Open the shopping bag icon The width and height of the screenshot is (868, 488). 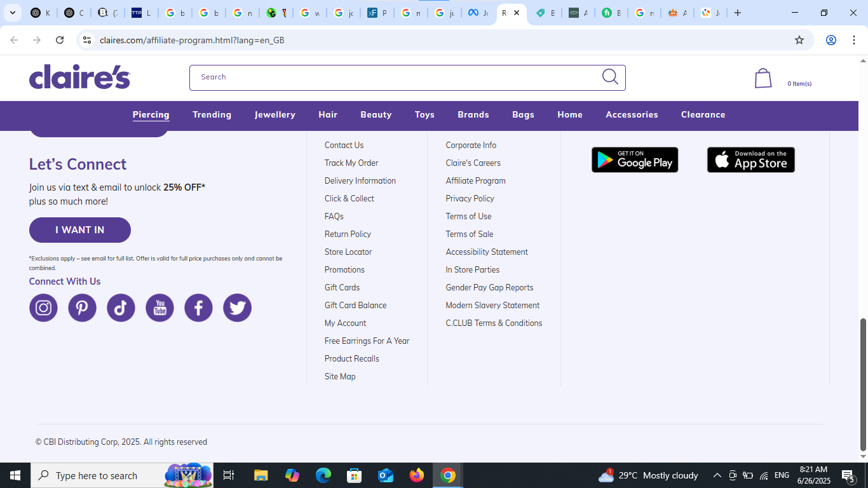click(x=763, y=78)
